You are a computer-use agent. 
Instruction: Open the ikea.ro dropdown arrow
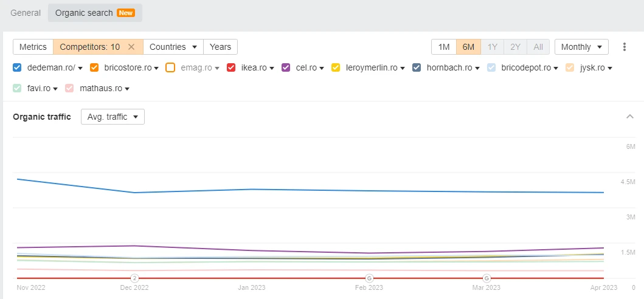(272, 68)
